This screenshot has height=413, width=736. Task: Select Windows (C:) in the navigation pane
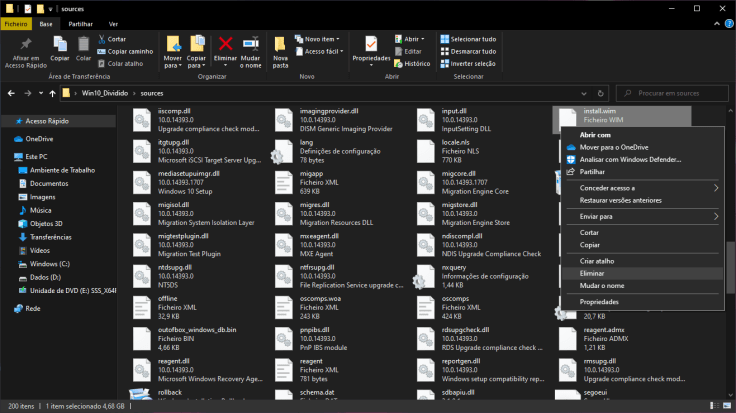click(x=48, y=263)
